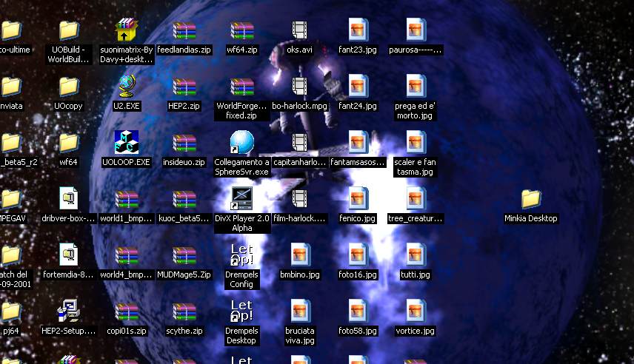Click the bo-harlock.mpg video file
This screenshot has width=634, height=364.
(x=300, y=87)
